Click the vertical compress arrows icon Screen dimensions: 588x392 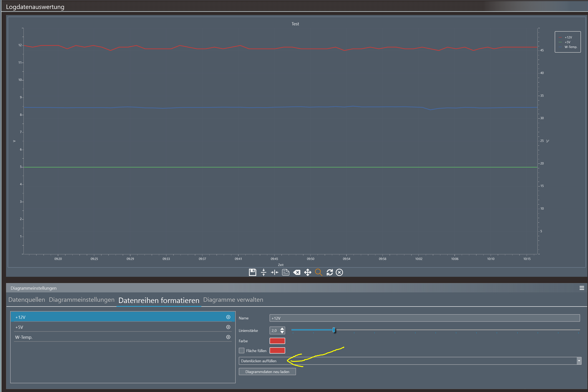coord(264,272)
